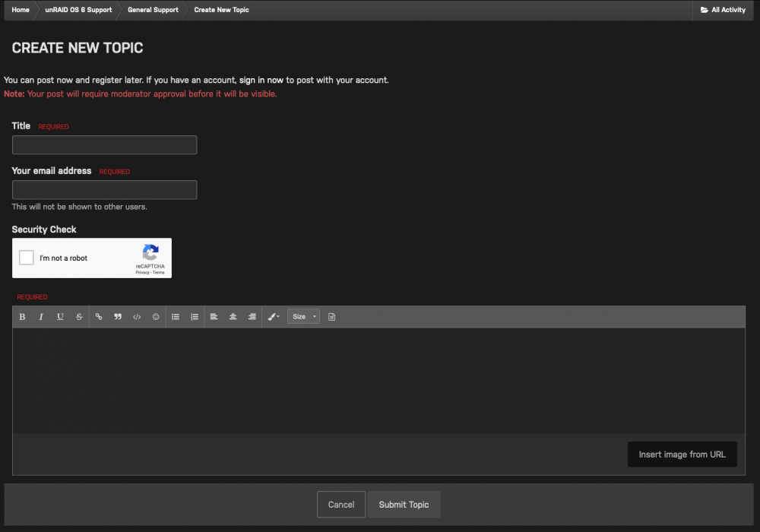Open the text color brush dropdown
Image resolution: width=760 pixels, height=532 pixels.
tap(274, 317)
